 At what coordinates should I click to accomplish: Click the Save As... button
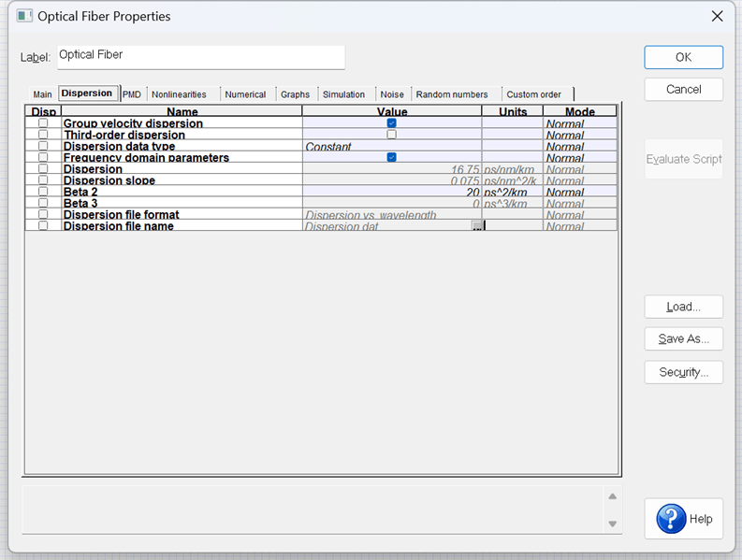pyautogui.click(x=683, y=338)
